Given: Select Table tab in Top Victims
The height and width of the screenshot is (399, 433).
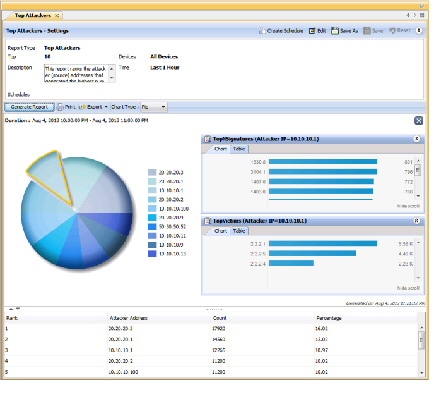Looking at the screenshot, I should click(x=239, y=231).
